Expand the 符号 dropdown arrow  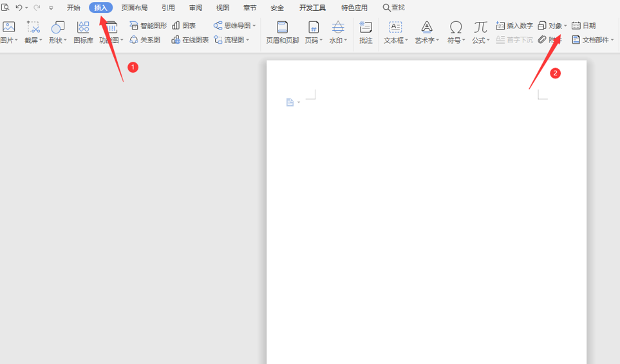(464, 41)
